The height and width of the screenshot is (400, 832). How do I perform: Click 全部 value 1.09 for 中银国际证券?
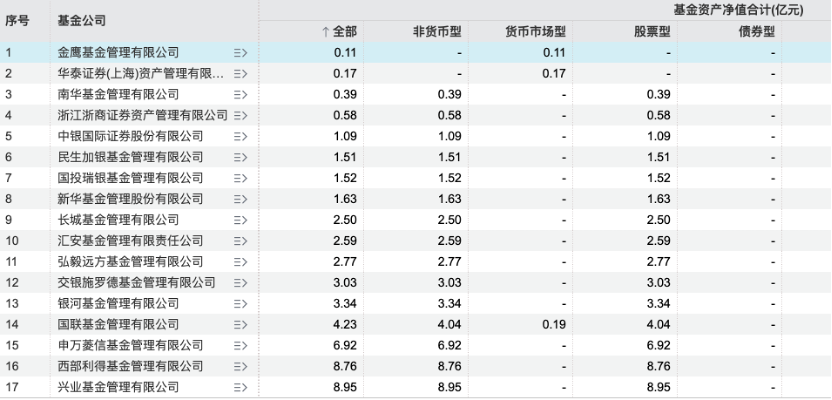(x=345, y=136)
